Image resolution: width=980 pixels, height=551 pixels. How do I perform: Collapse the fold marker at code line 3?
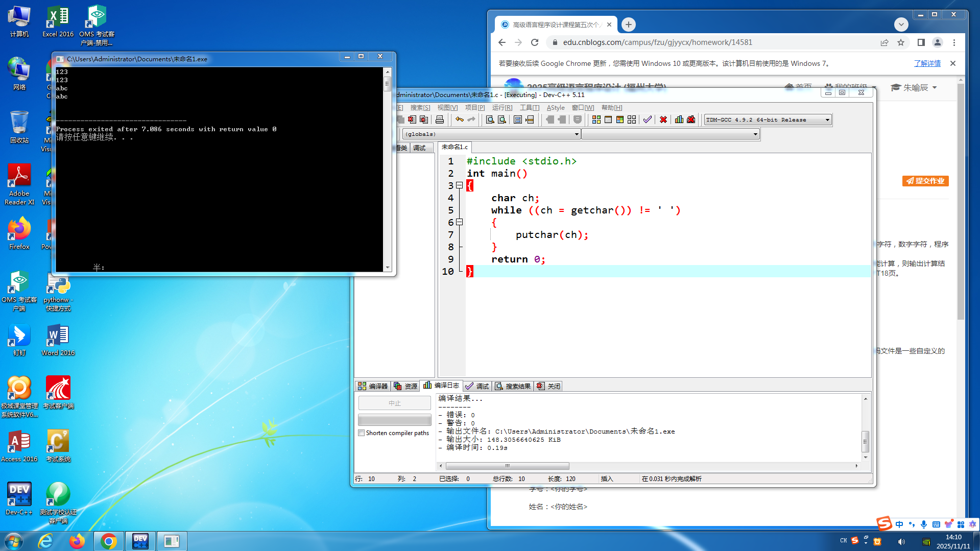(x=460, y=185)
